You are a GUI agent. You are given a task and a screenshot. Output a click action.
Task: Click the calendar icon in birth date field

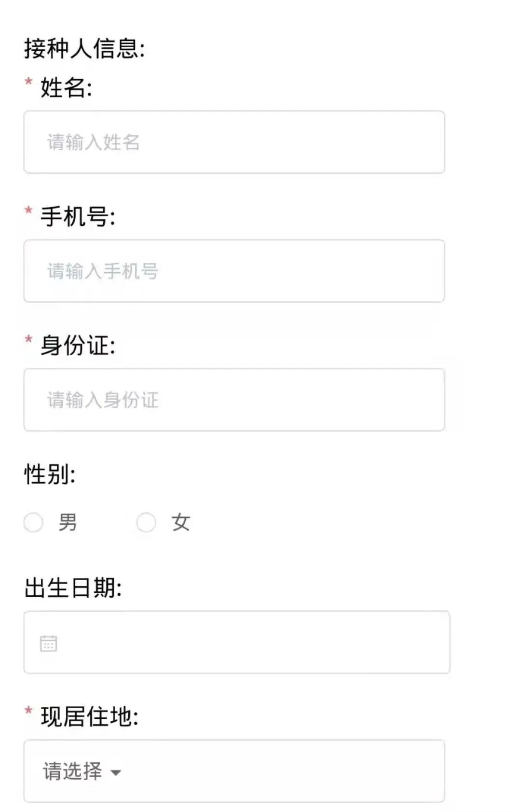pos(48,644)
